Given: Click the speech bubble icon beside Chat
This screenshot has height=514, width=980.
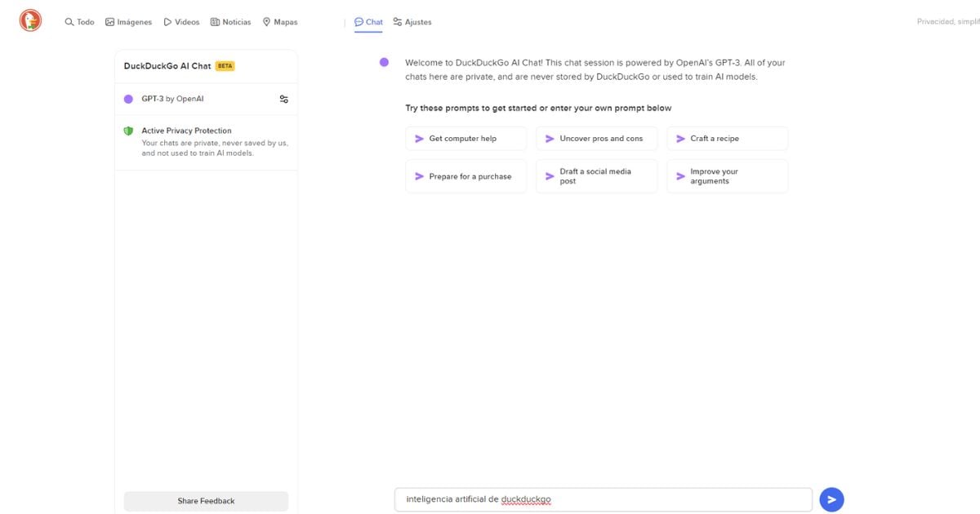Looking at the screenshot, I should click(359, 22).
